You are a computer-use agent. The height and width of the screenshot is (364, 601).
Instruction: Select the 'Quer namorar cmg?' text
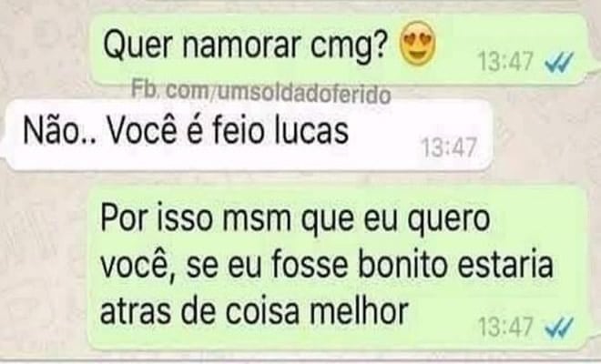coord(246,46)
